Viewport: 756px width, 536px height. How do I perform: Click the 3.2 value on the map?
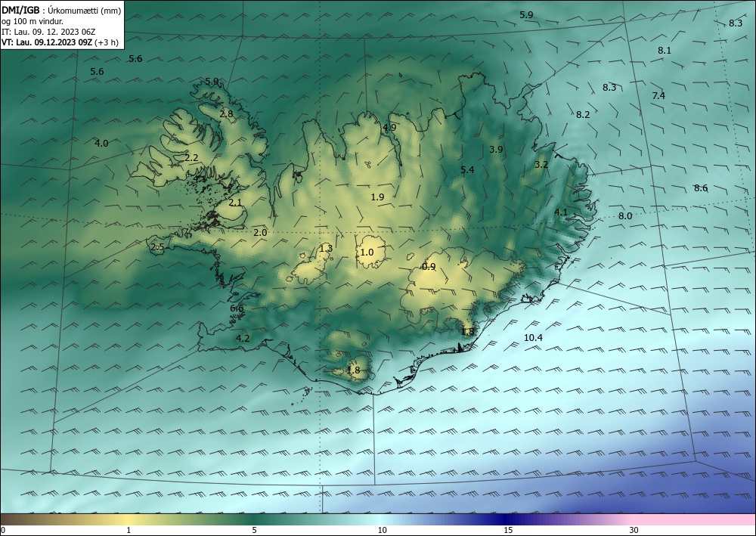point(541,164)
